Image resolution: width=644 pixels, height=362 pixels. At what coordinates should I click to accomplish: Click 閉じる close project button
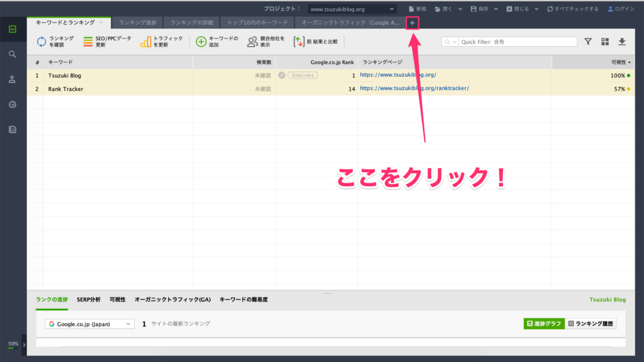518,9
